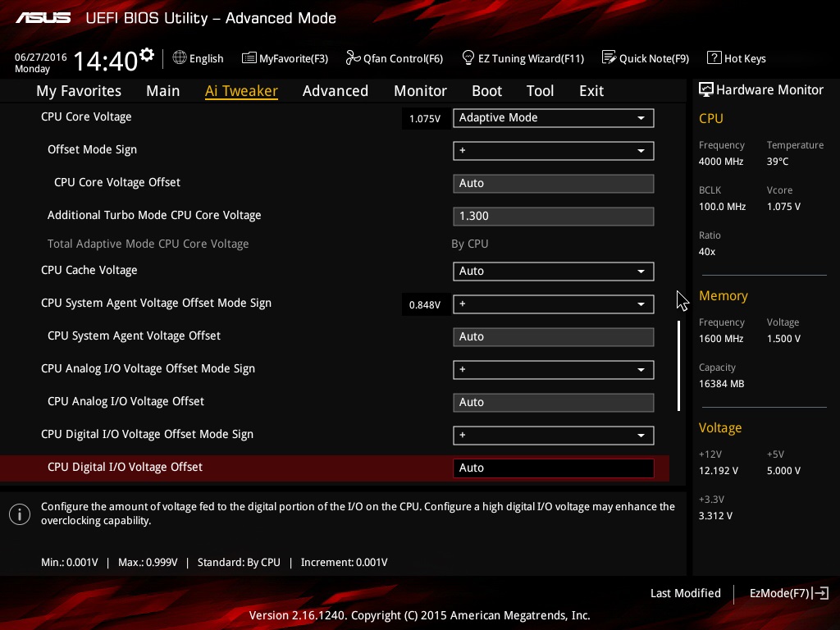
Task: Open CPU System Agent Voltage sign dropdown
Action: pos(554,304)
